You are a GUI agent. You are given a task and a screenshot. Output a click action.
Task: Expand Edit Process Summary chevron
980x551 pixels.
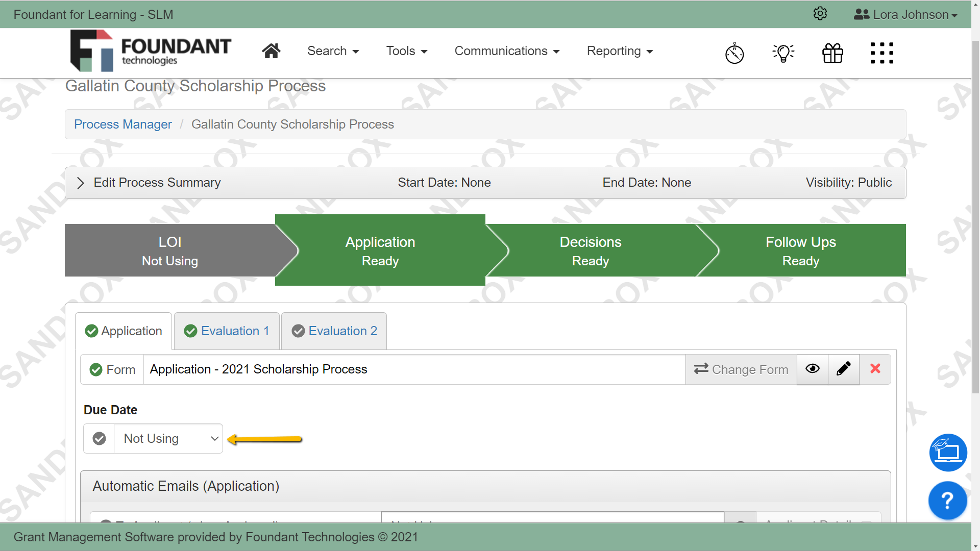point(80,183)
